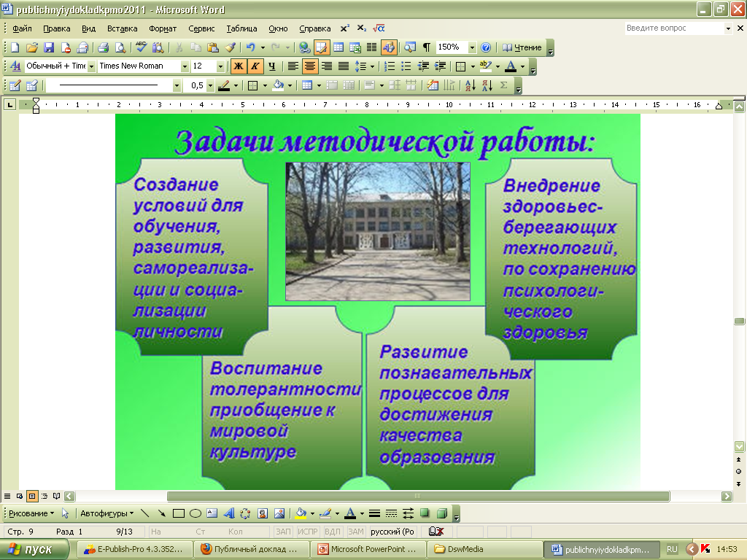Open the Таблица menu
The height and width of the screenshot is (560, 747).
(x=241, y=28)
